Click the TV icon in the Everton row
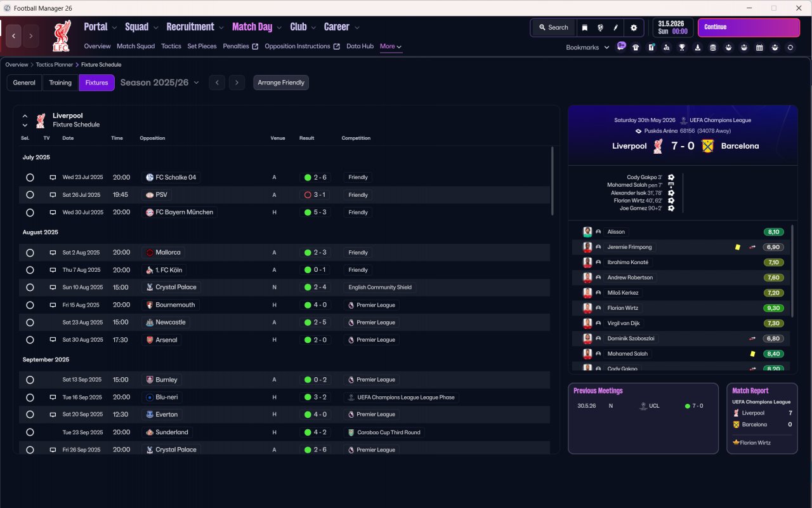 (53, 415)
